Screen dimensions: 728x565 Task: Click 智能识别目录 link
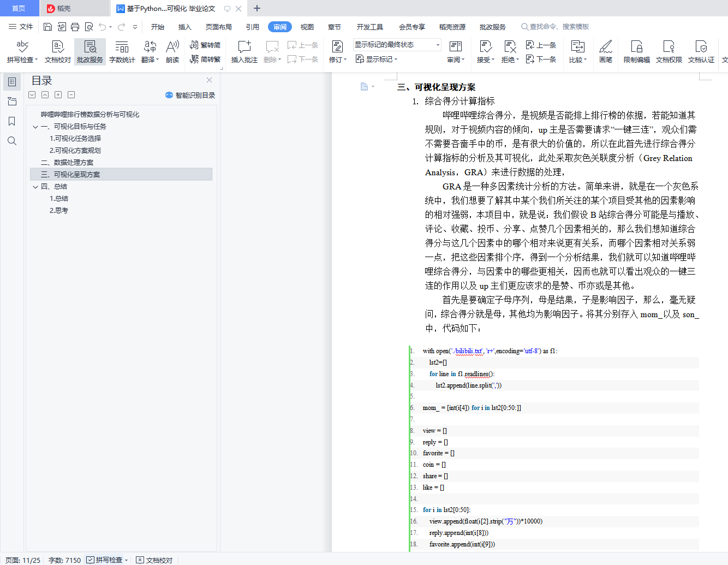(x=190, y=95)
